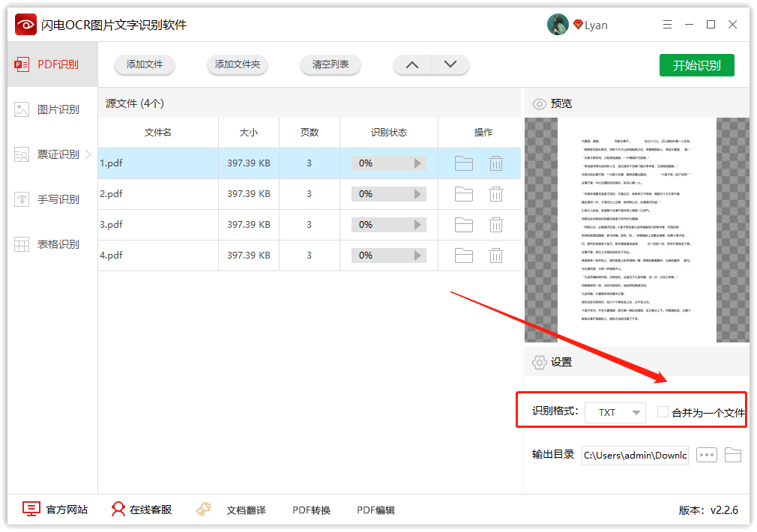Open the 官方网站 link
757x532 pixels.
click(x=55, y=510)
